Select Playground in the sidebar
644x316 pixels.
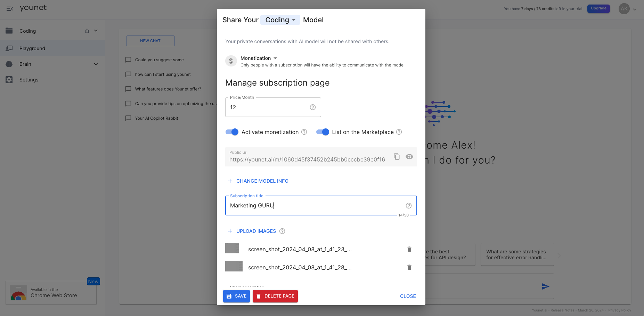pos(32,48)
